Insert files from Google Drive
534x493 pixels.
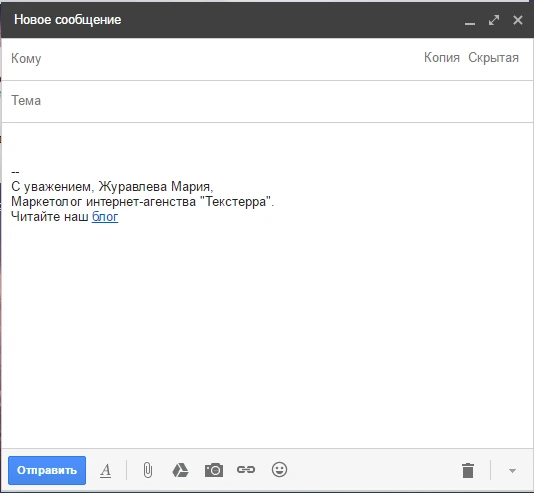(x=180, y=470)
